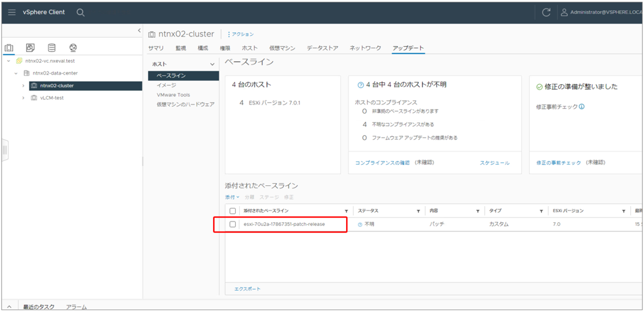Viewport: 644px width, 311px height.
Task: Click the 不明 status cell
Action: 366,224
